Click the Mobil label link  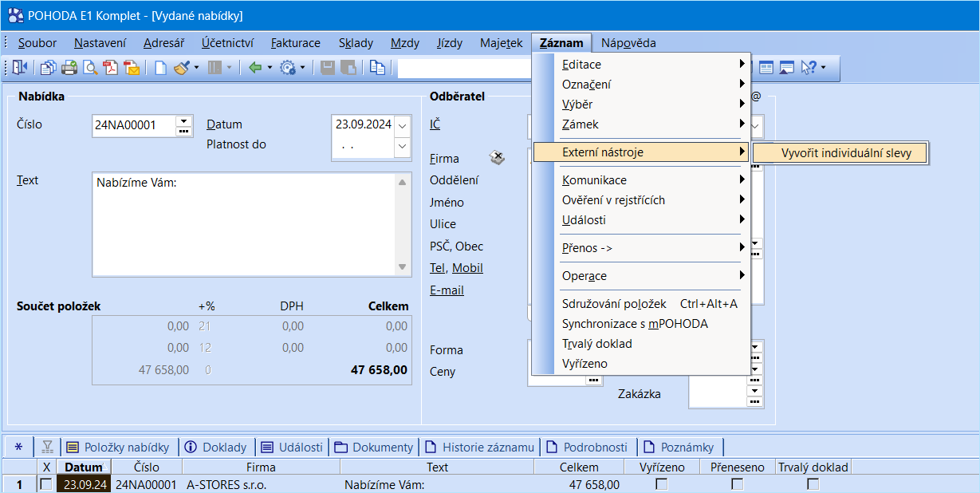467,268
